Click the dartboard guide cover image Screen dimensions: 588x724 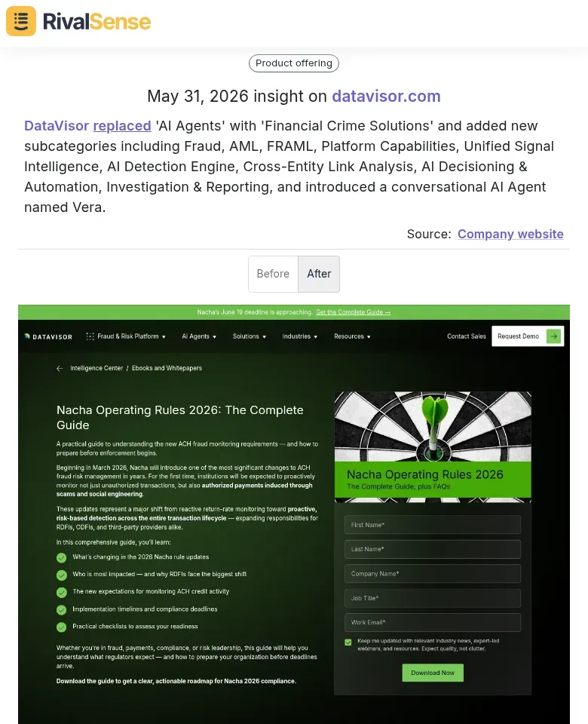433,447
